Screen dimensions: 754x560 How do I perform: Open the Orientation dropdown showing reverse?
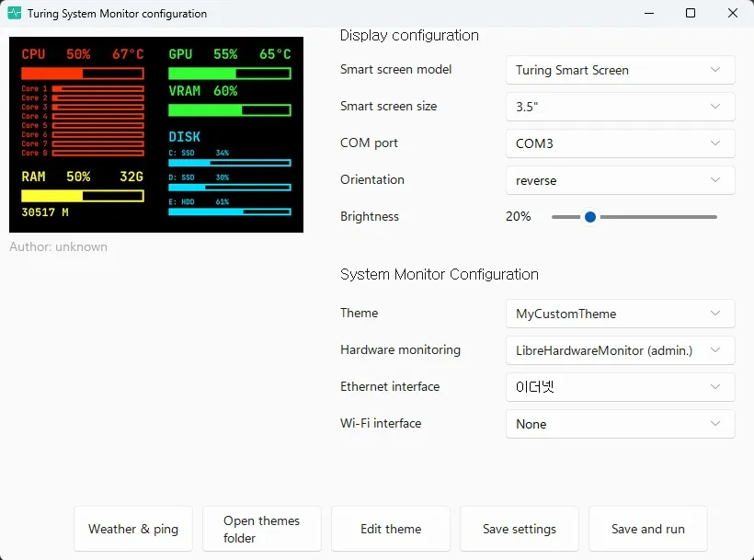(620, 180)
